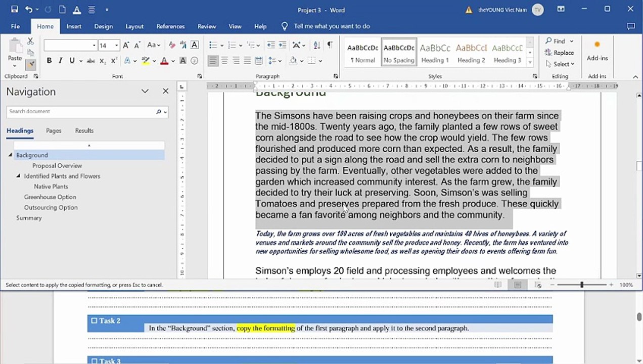The width and height of the screenshot is (643, 364).
Task: Toggle strikethrough formatting
Action: point(90,61)
